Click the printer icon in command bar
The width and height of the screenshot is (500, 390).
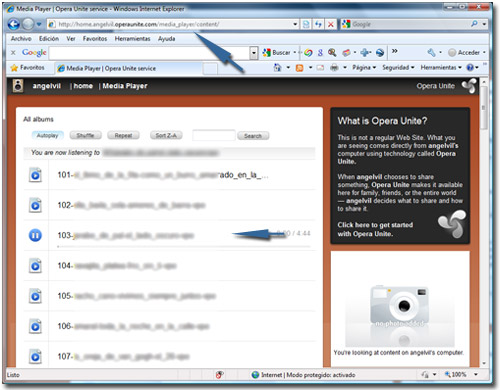click(x=334, y=68)
